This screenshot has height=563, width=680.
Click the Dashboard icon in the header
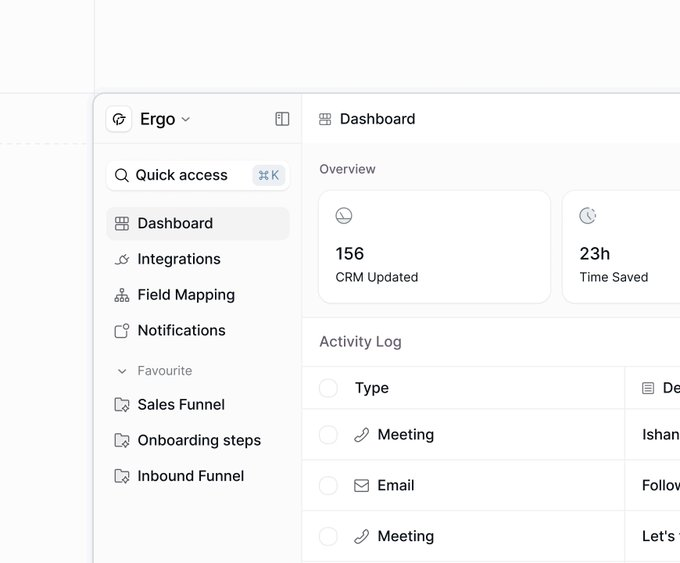click(325, 119)
